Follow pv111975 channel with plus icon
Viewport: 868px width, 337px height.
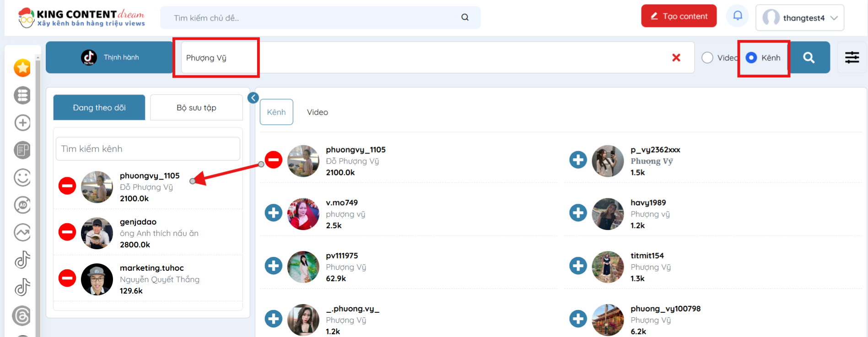coord(274,266)
